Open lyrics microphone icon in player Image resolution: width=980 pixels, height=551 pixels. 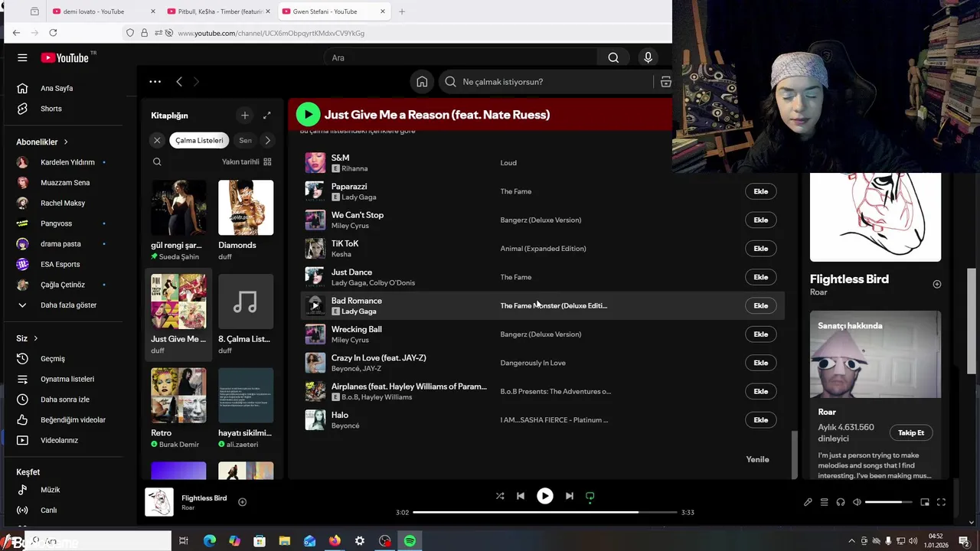click(x=808, y=502)
